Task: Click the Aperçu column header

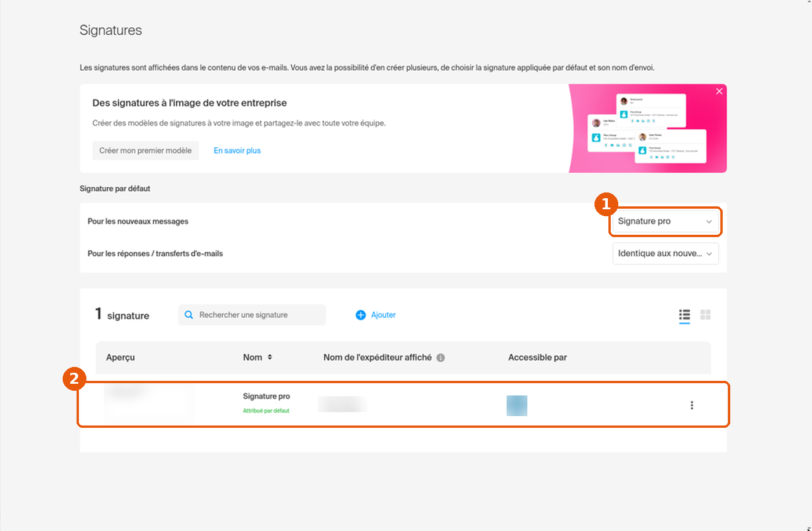Action: (120, 358)
